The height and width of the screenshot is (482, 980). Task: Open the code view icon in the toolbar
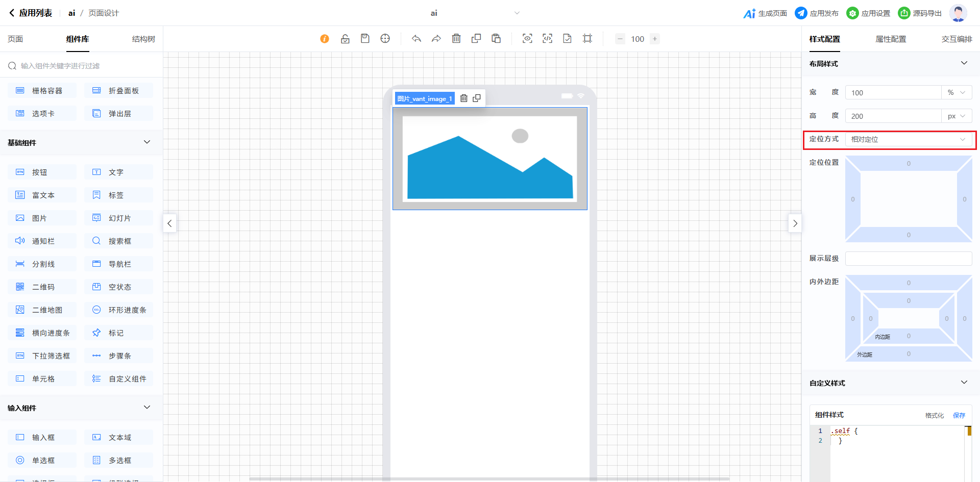[x=547, y=39]
